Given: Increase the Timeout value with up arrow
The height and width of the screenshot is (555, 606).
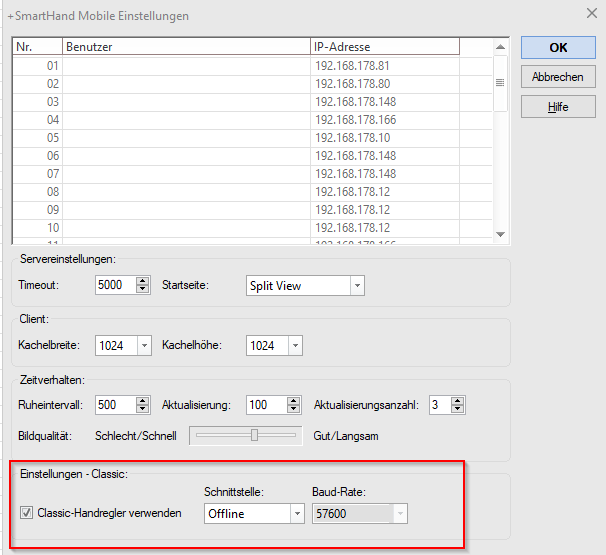Looking at the screenshot, I should [142, 281].
